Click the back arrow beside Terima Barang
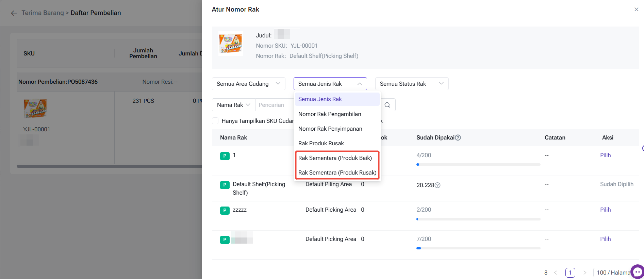The width and height of the screenshot is (644, 279). [14, 13]
